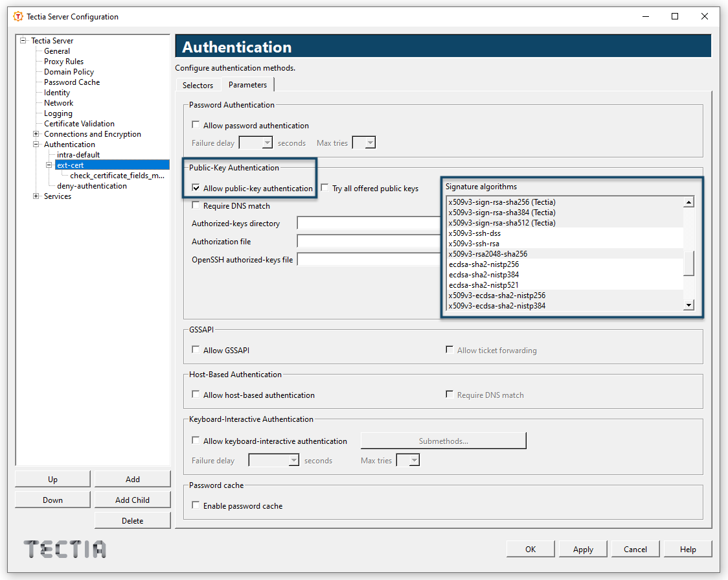Viewport: 728px width, 580px height.
Task: Select Network in the tree
Action: tap(58, 102)
